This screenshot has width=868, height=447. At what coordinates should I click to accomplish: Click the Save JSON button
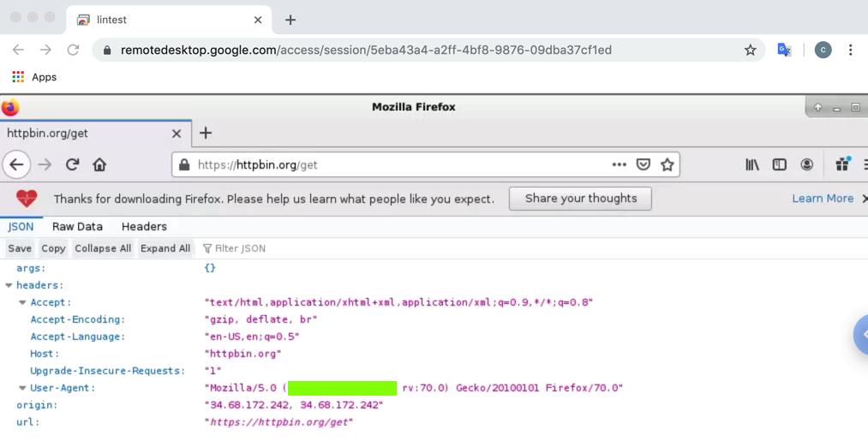coord(20,248)
